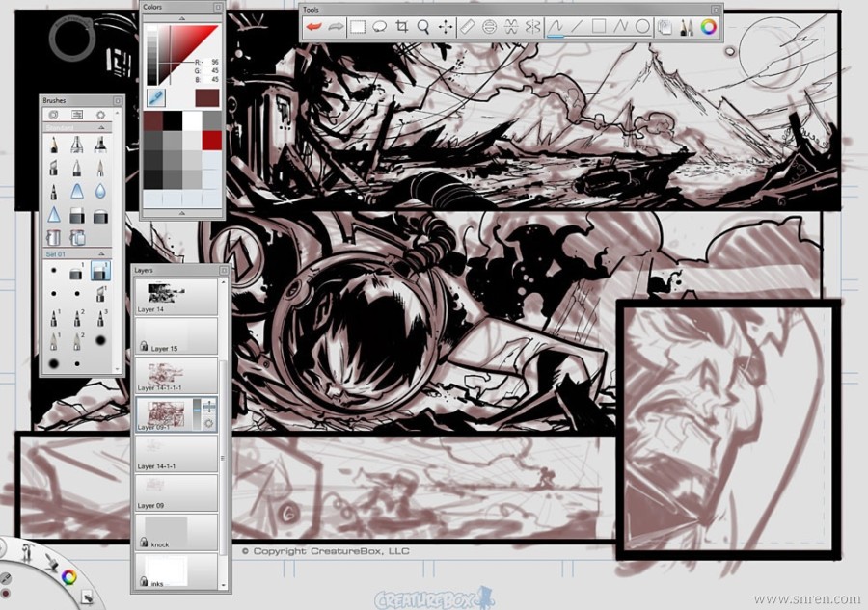The height and width of the screenshot is (610, 868).
Task: Collapse the Set 01 brush set
Action: pos(101,253)
